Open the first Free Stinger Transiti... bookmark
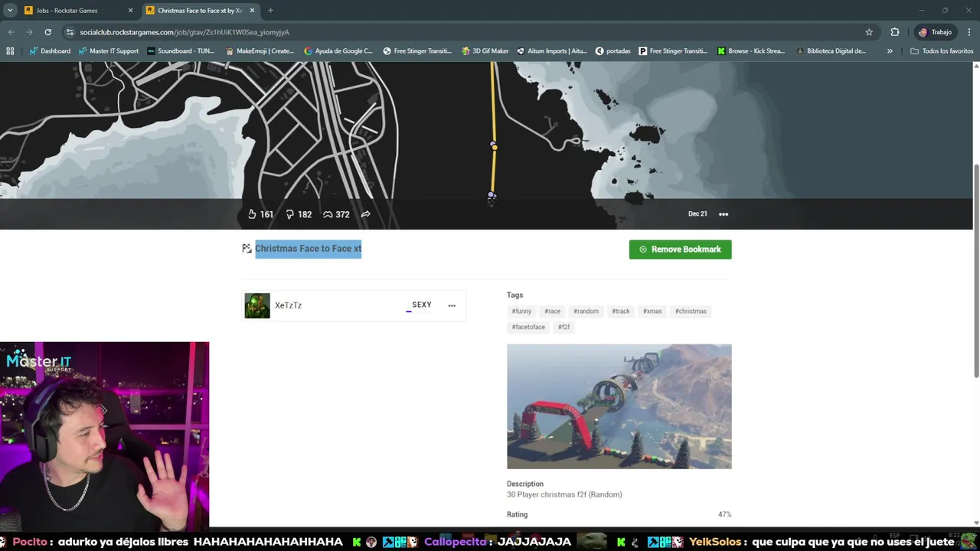Image resolution: width=980 pixels, height=551 pixels. coord(417,51)
